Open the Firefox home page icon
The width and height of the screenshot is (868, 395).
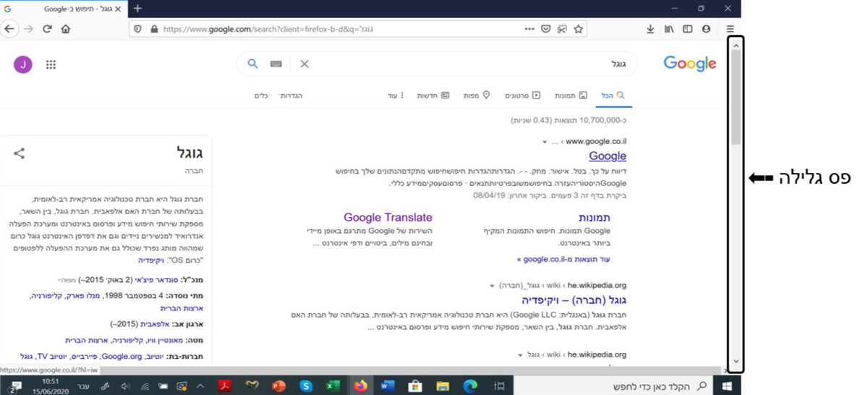(66, 29)
